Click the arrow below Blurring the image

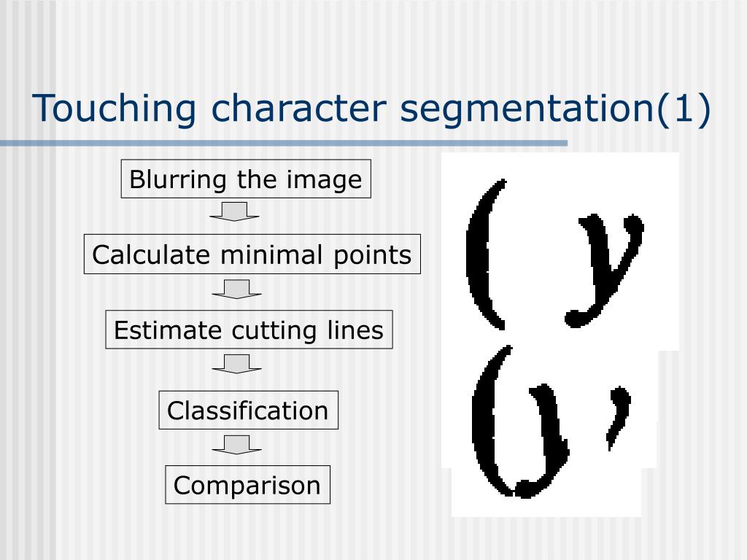click(x=234, y=211)
